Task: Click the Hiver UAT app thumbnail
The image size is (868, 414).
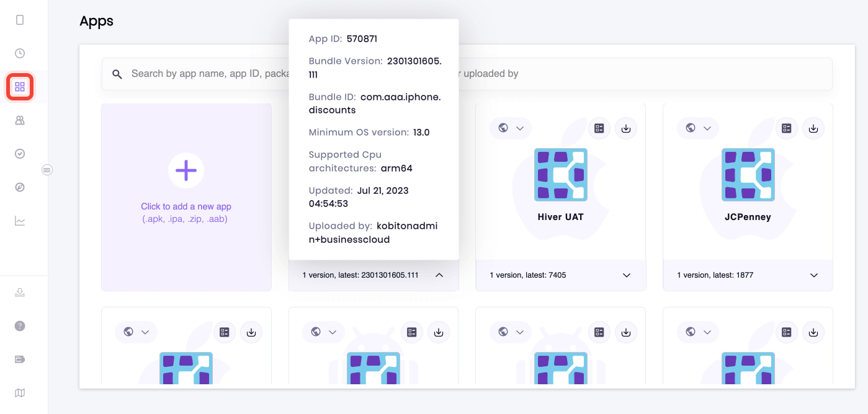Action: (561, 175)
